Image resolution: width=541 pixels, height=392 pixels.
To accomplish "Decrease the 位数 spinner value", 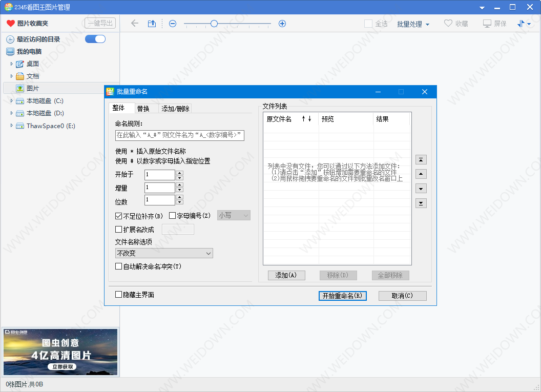I will (179, 202).
